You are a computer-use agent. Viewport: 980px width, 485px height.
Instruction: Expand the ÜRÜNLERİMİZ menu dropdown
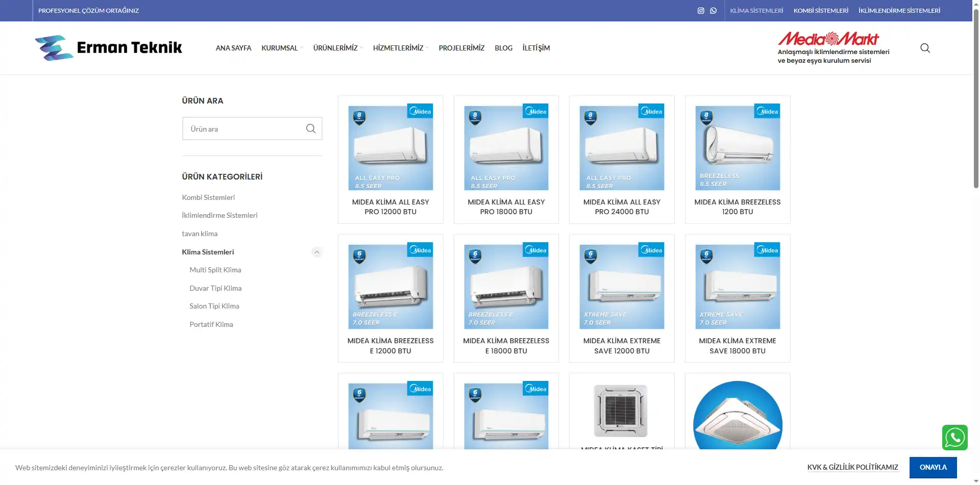click(x=338, y=48)
